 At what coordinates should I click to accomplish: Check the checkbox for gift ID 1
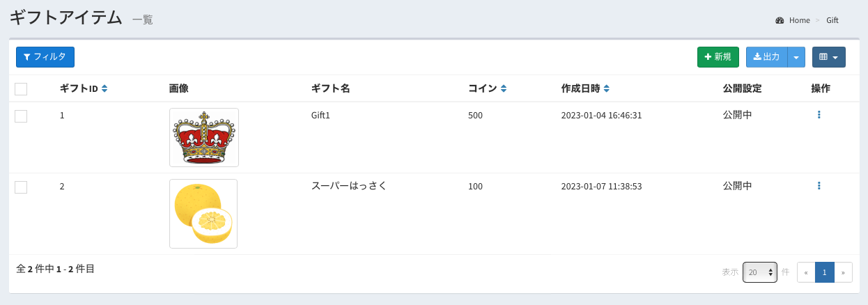coord(21,116)
